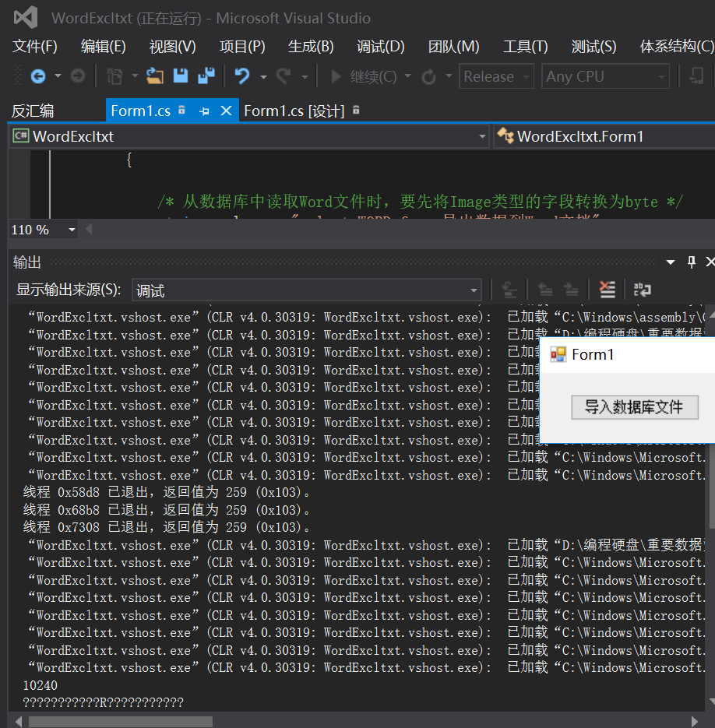This screenshot has width=715, height=728.
Task: Open the 测试(S) menu
Action: click(x=593, y=46)
